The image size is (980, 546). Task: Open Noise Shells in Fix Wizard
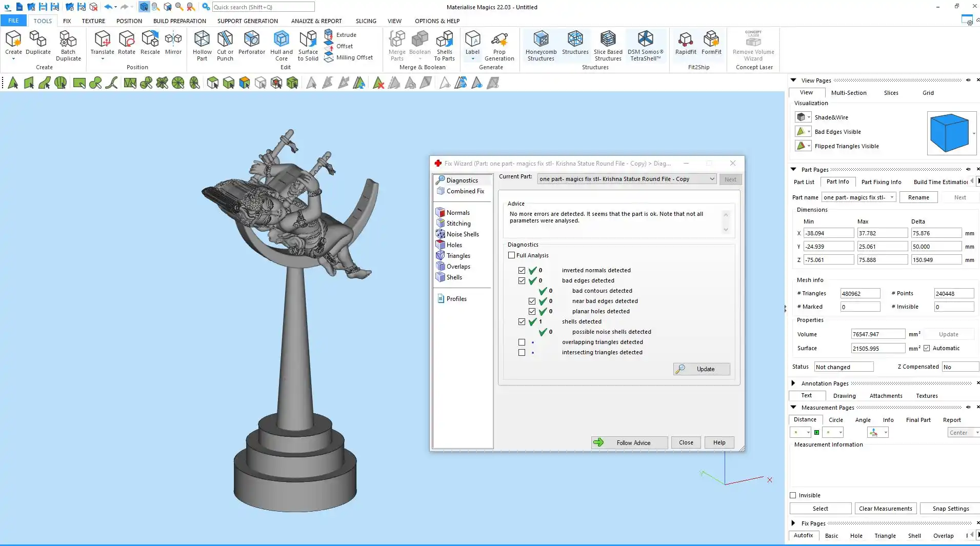pyautogui.click(x=462, y=234)
